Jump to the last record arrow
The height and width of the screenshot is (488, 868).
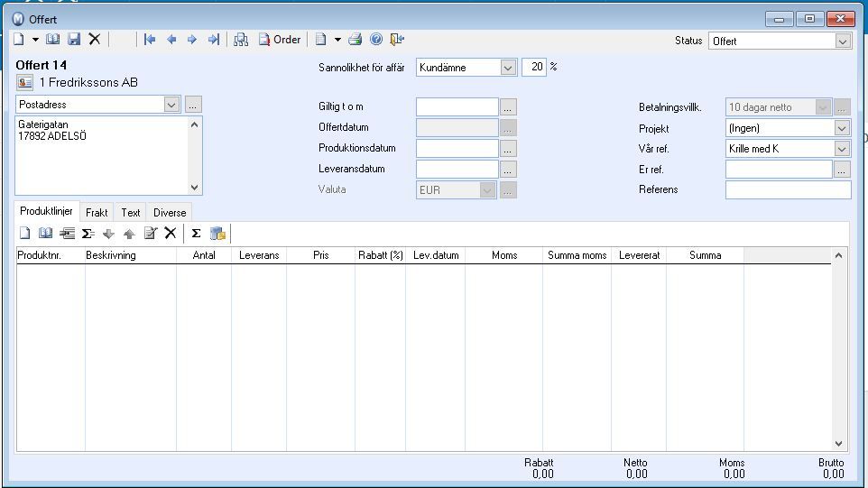pyautogui.click(x=214, y=40)
